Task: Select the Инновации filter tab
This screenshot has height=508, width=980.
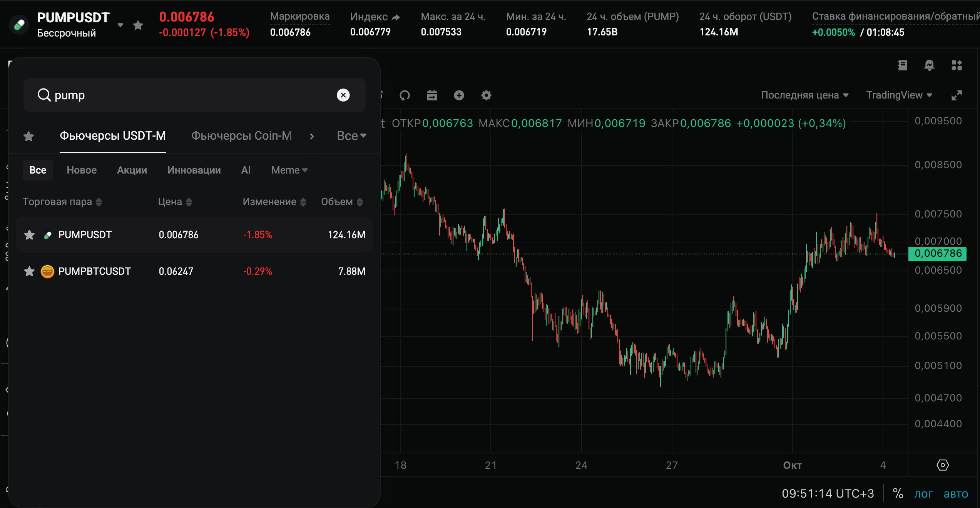Action: coord(194,170)
